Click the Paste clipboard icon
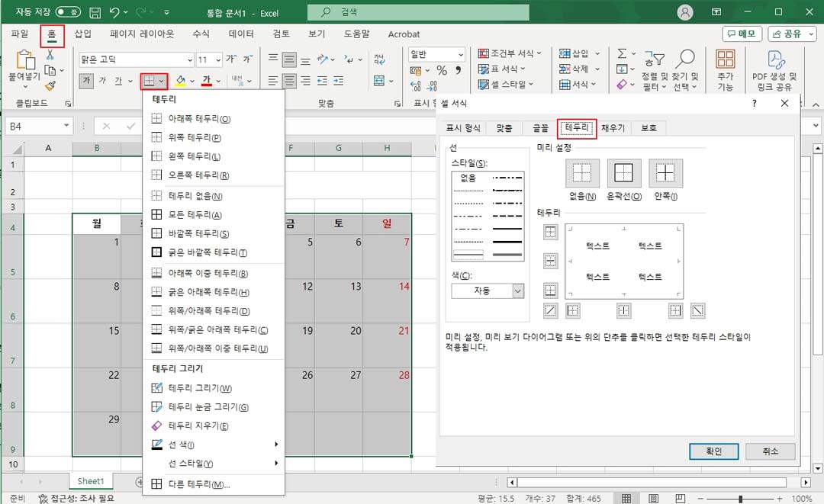This screenshot has width=824, height=504. (x=24, y=59)
